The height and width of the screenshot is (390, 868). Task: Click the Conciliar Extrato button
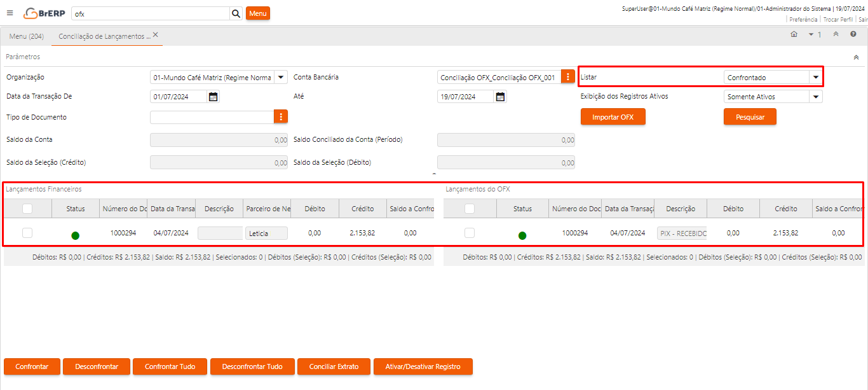click(x=334, y=366)
